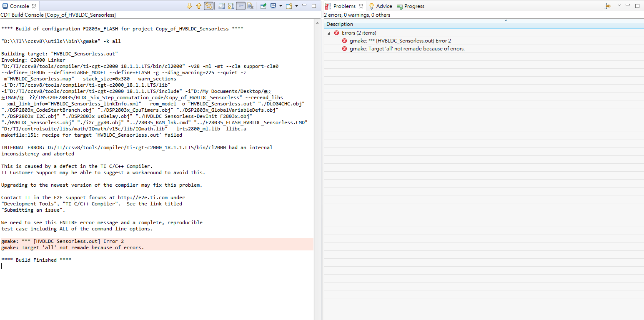Click the Display Selected Console monitor icon
The height and width of the screenshot is (320, 644).
(x=273, y=6)
